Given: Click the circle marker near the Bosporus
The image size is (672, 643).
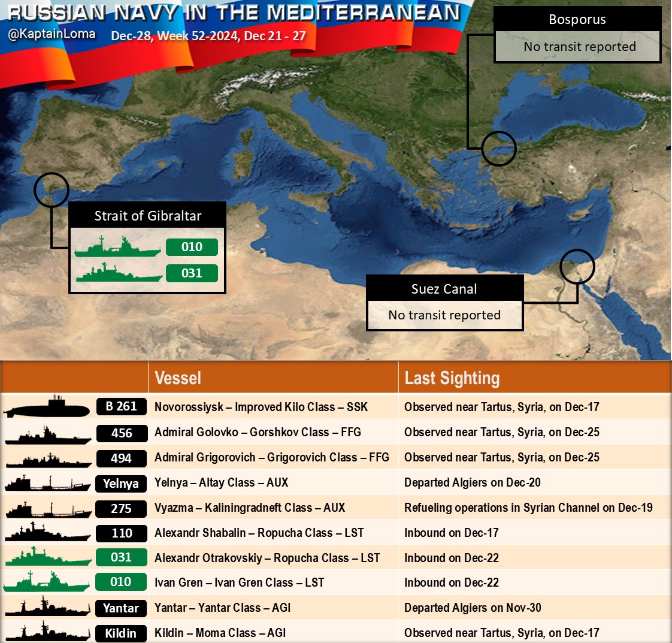Looking at the screenshot, I should [x=497, y=148].
